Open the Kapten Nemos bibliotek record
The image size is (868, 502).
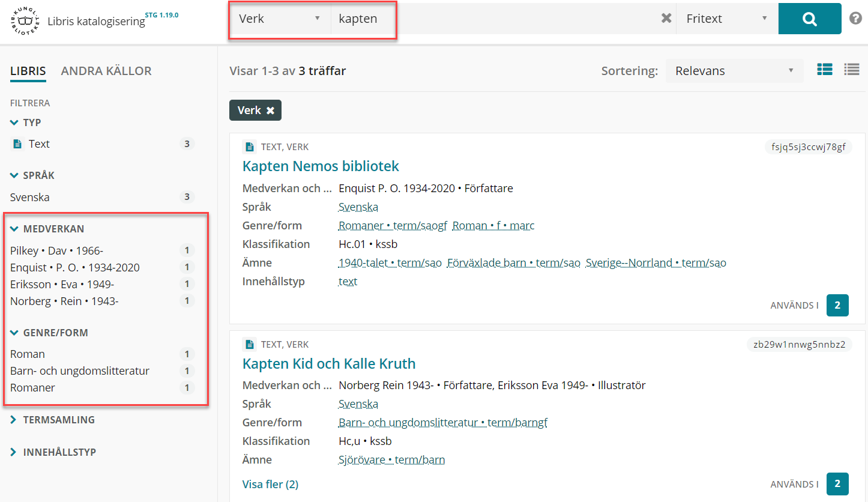tap(321, 166)
